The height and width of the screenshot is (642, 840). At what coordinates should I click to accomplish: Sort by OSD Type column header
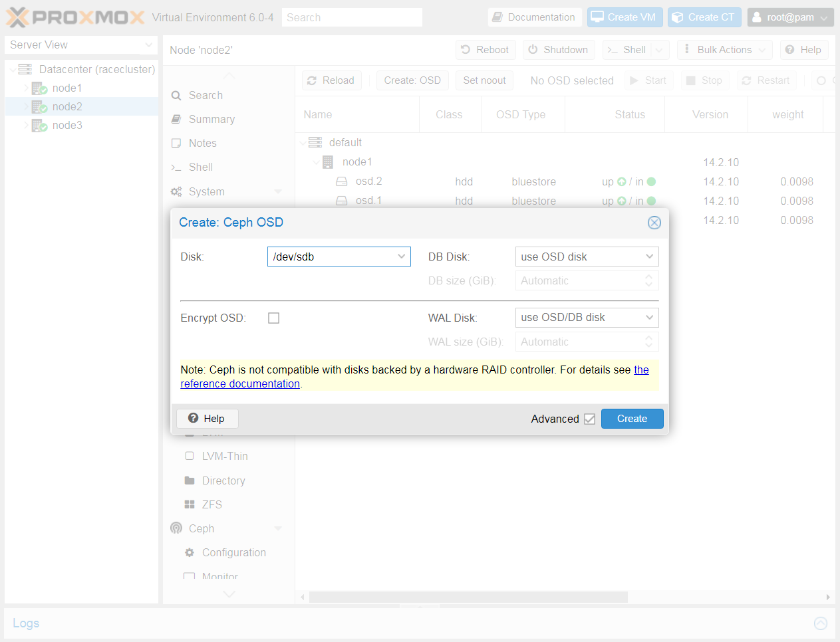pyautogui.click(x=523, y=114)
